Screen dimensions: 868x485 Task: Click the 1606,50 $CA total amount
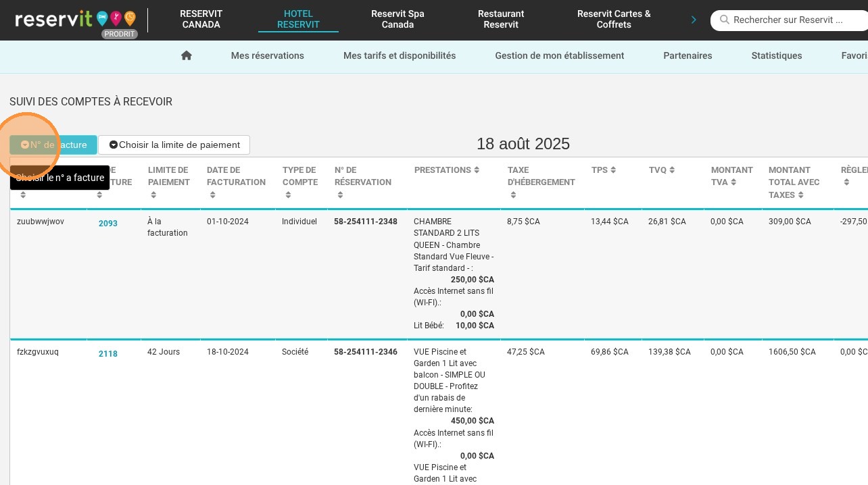click(792, 352)
